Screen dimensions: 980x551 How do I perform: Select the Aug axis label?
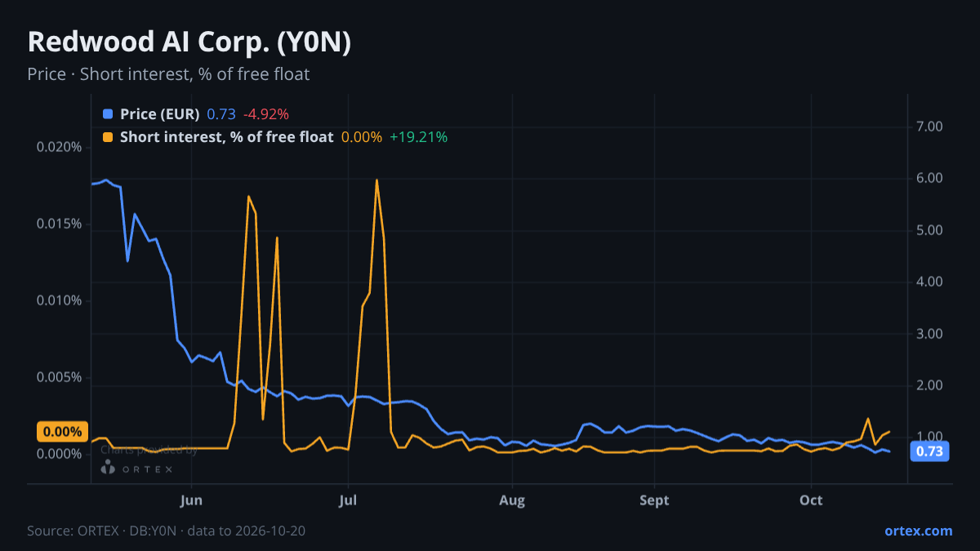[x=512, y=500]
